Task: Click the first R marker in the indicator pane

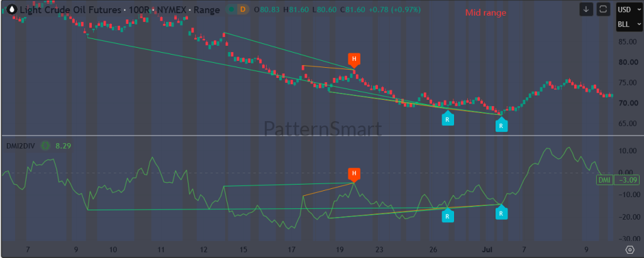Action: (447, 215)
